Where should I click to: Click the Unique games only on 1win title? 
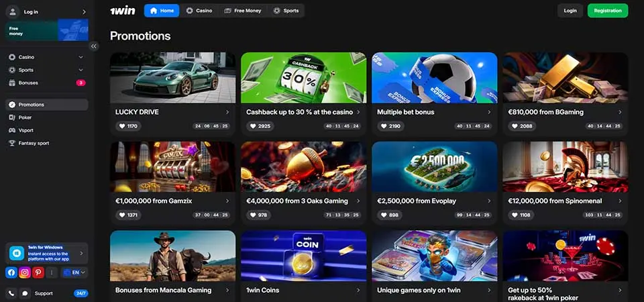pyautogui.click(x=419, y=290)
